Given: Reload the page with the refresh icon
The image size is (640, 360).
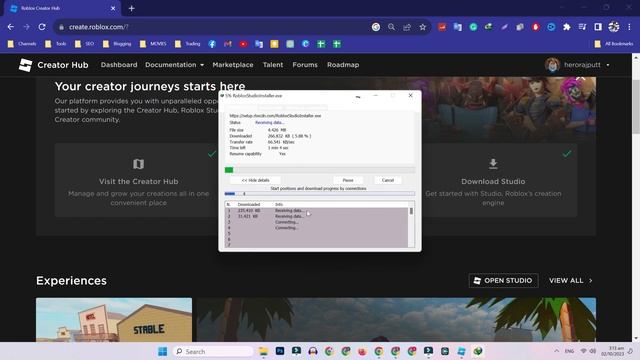Looking at the screenshot, I should [42, 27].
